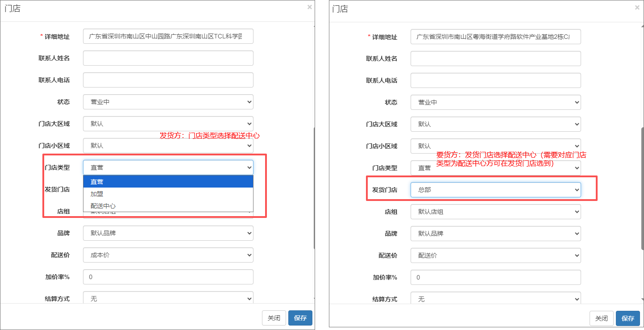Click 详细地址 field containing 软件产业基地 address
Screen dimensions: 644x330
click(x=495, y=37)
